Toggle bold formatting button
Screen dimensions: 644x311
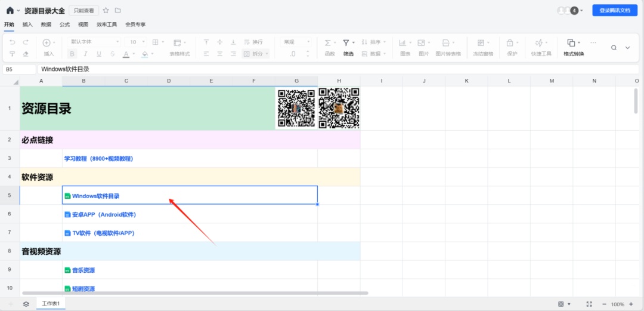[x=72, y=54]
